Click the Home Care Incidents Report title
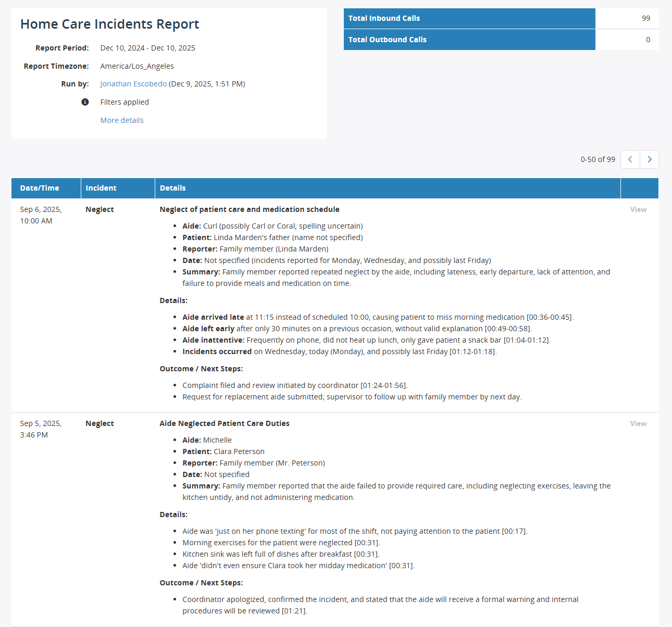Image resolution: width=672 pixels, height=627 pixels. pos(109,24)
